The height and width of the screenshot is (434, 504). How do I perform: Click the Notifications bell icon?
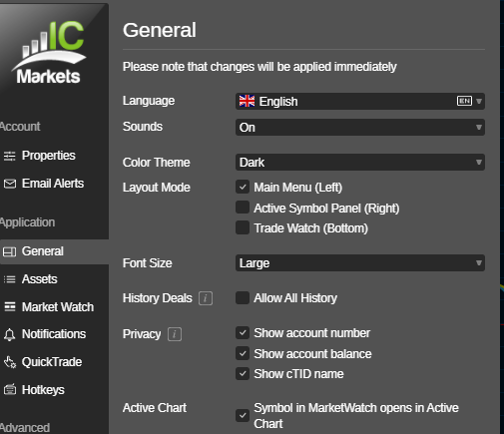10,334
